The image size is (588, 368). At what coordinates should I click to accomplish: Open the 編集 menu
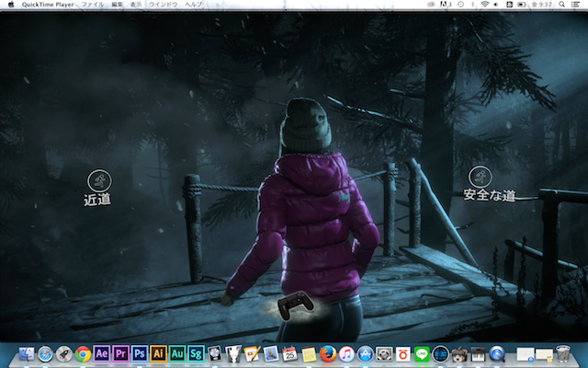[x=117, y=5]
